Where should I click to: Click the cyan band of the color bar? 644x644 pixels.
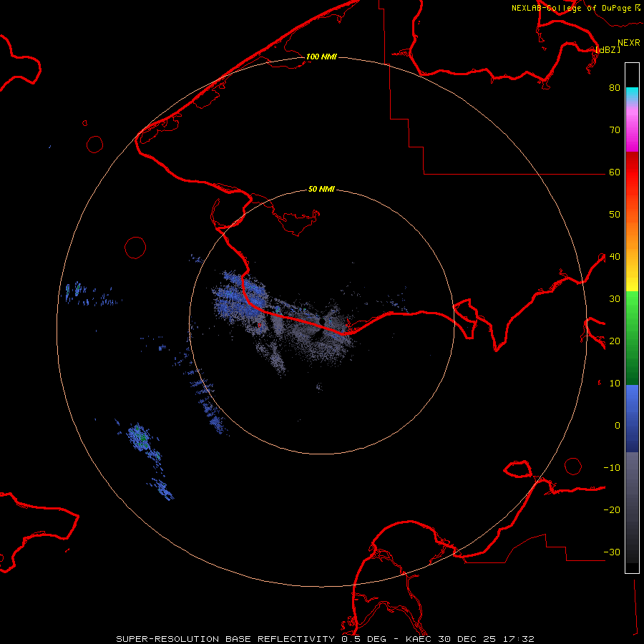632,94
